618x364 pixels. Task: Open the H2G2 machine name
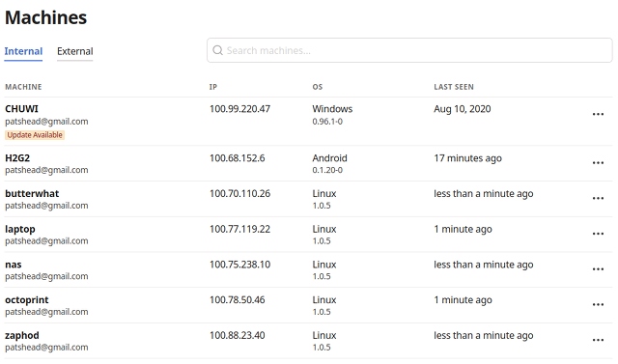[x=17, y=158]
